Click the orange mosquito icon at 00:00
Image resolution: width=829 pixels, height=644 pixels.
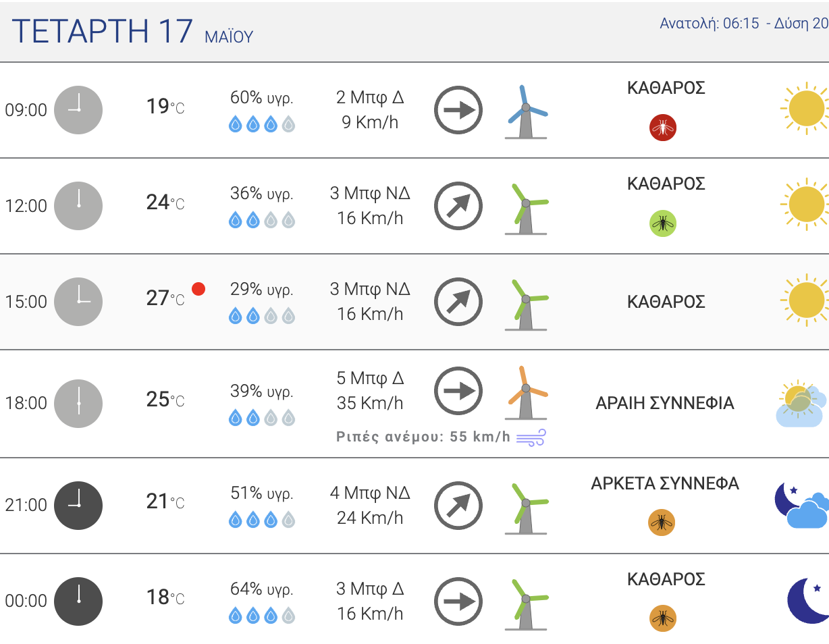point(662,618)
